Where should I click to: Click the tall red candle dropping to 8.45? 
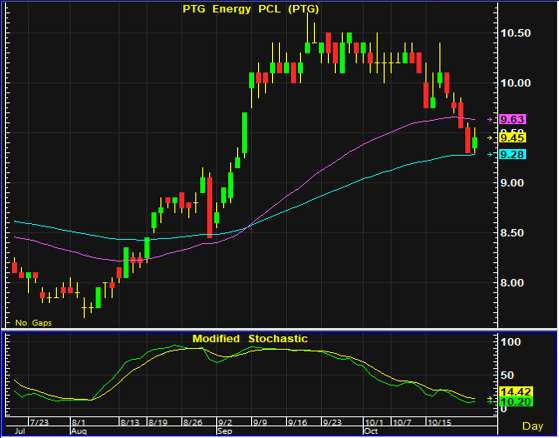pyautogui.click(x=210, y=207)
